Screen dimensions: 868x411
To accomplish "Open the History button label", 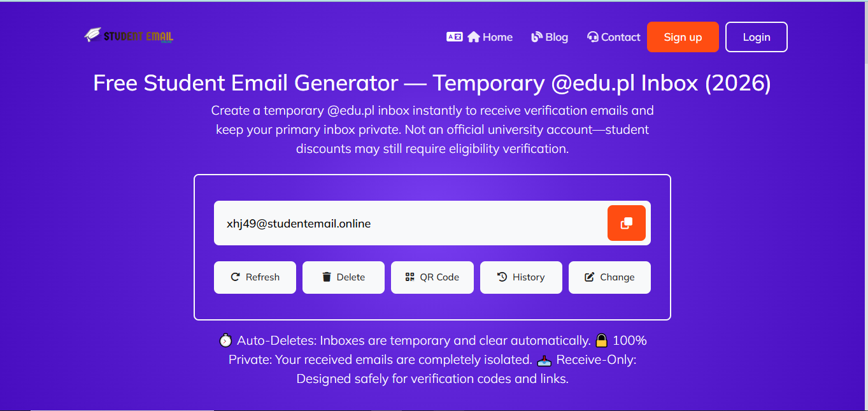I will click(x=529, y=277).
